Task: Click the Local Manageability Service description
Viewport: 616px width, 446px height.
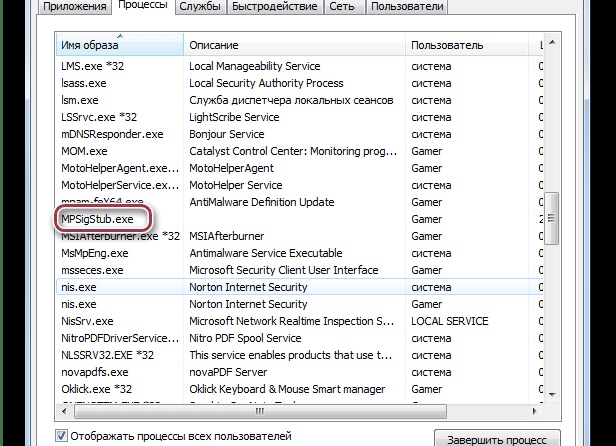Action: pyautogui.click(x=255, y=66)
